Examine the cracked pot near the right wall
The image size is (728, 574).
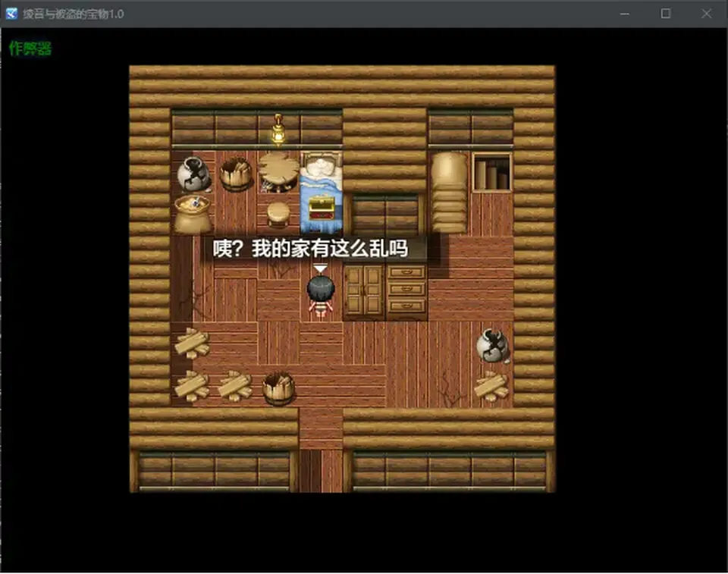point(493,346)
